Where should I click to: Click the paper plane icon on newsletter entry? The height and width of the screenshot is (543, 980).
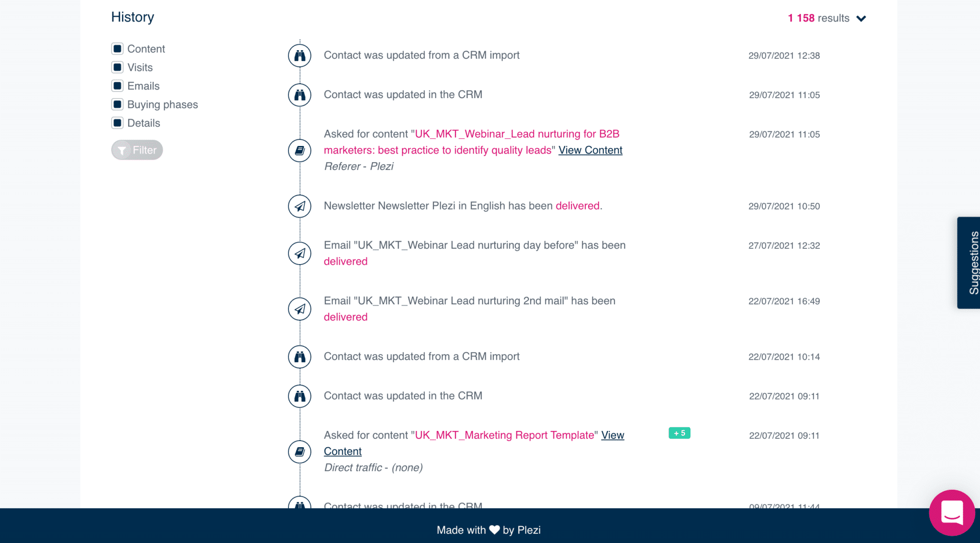[x=300, y=206]
